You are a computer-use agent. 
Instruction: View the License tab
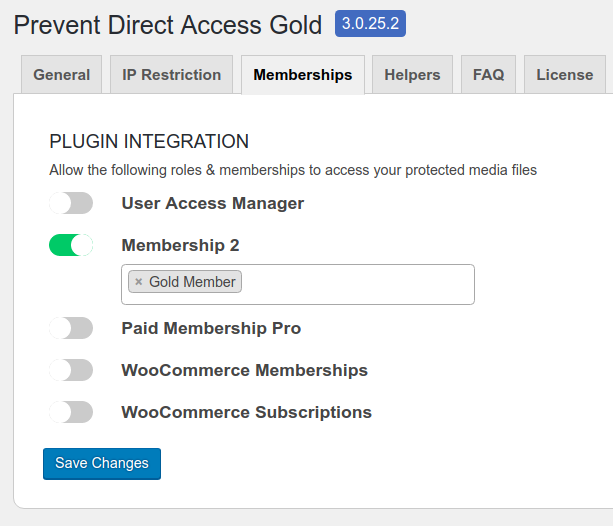tap(565, 75)
